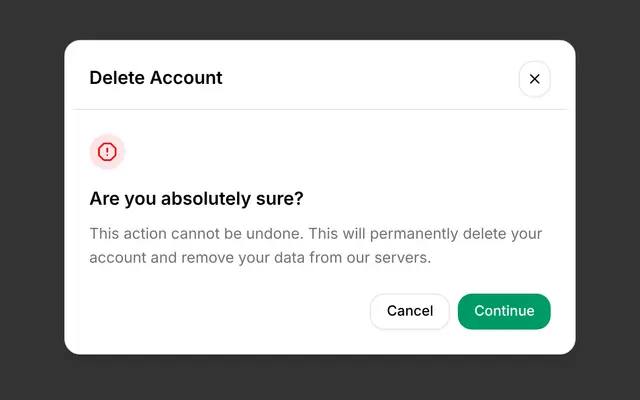Click the red octagon warning icon
640x400 pixels.
coord(107,152)
